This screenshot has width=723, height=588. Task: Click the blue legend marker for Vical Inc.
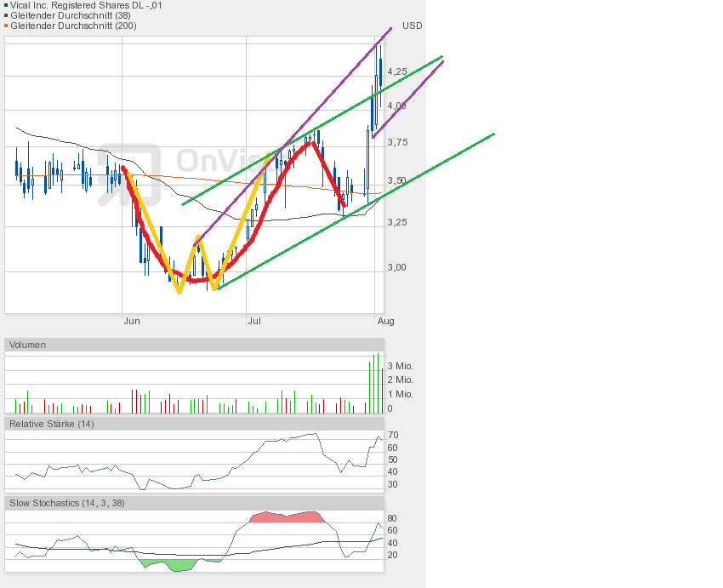click(6, 6)
